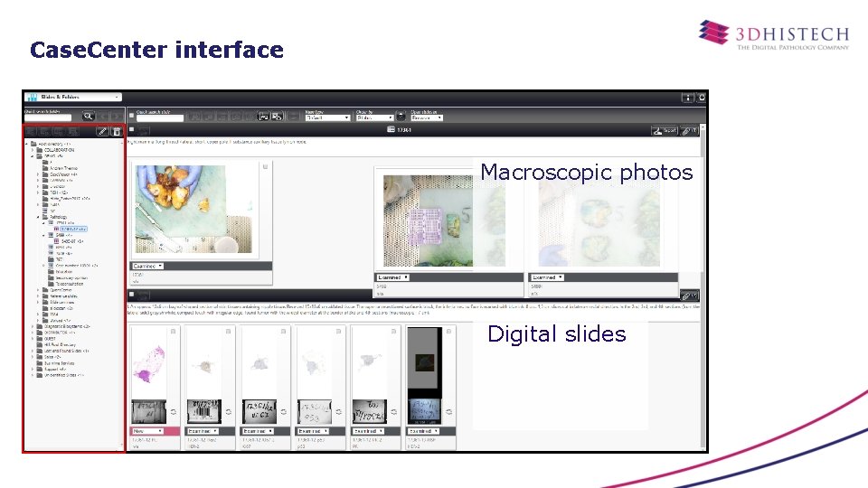Open Examined dropdown under the cassette grid photo
Screen dimensions: 868x488
(392, 277)
